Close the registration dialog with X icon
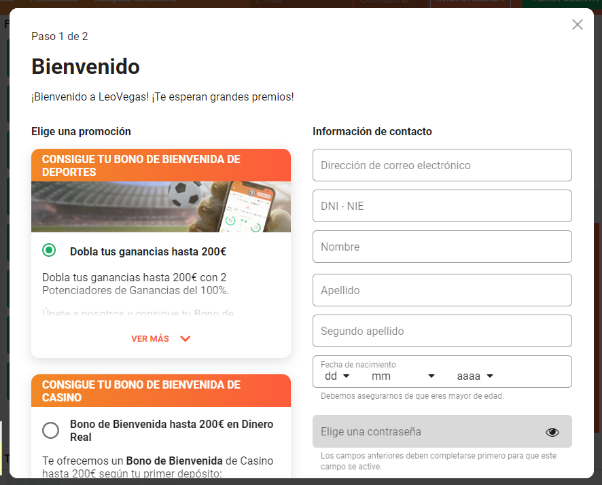The height and width of the screenshot is (485, 602). (x=577, y=25)
